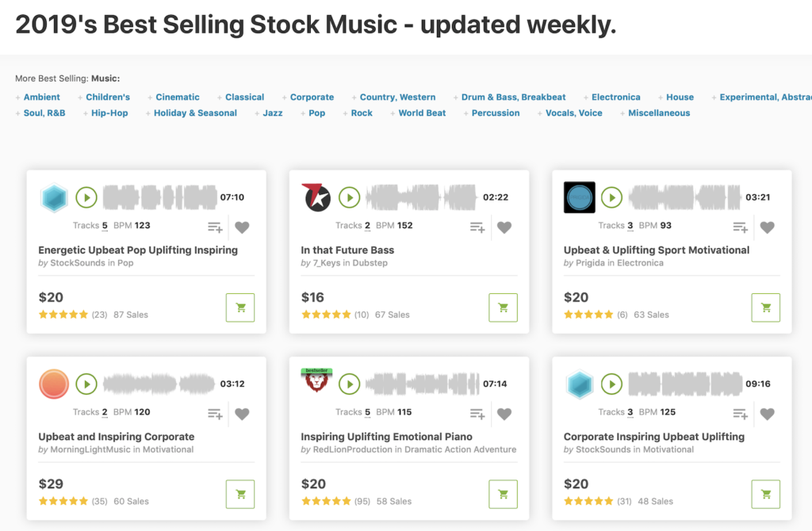The width and height of the screenshot is (812, 531).
Task: Add Inspiring Uplifting Emotional Piano to playlist
Action: click(x=477, y=414)
